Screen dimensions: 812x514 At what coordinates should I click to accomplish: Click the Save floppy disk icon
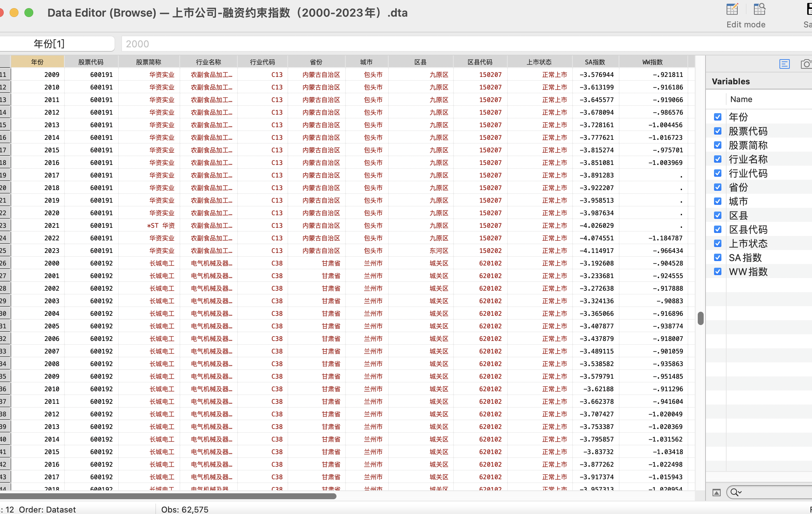coord(809,10)
